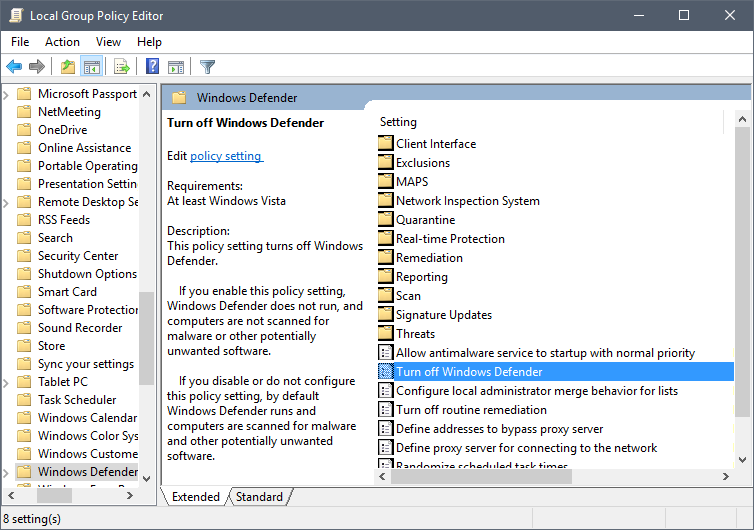754x530 pixels.
Task: Select the NetMeeting tree folder
Action: (69, 112)
